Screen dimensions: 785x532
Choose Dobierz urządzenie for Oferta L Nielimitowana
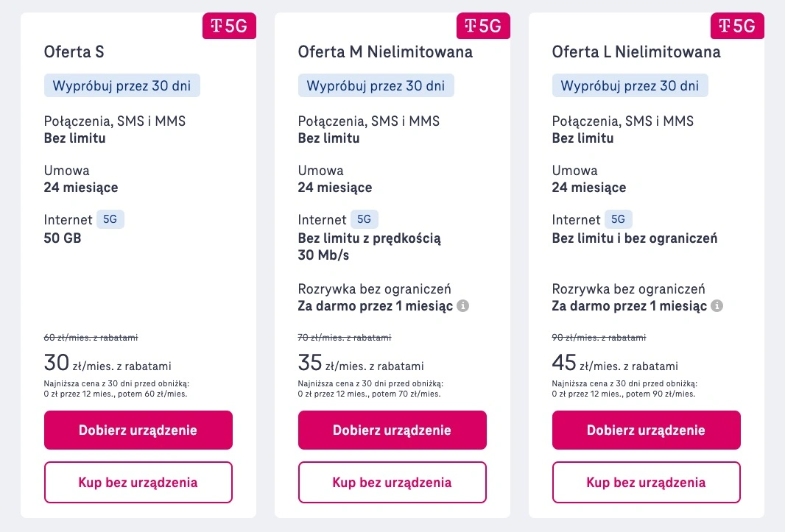(647, 430)
